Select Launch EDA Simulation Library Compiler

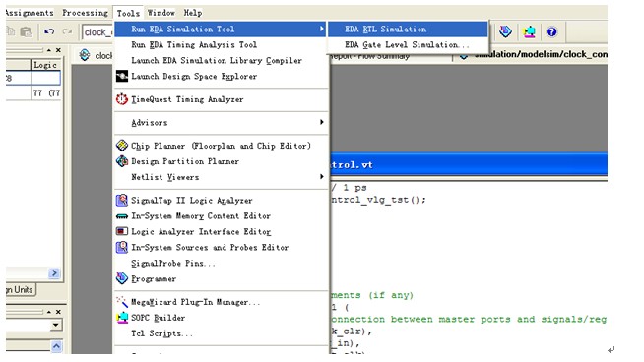point(221,60)
